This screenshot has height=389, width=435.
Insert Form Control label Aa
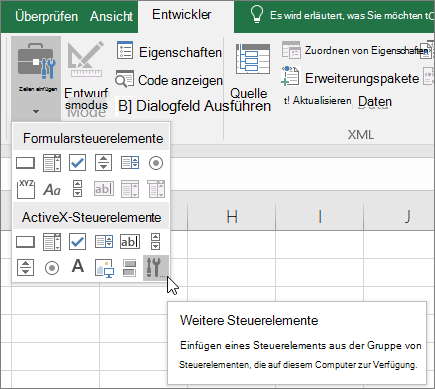click(52, 189)
